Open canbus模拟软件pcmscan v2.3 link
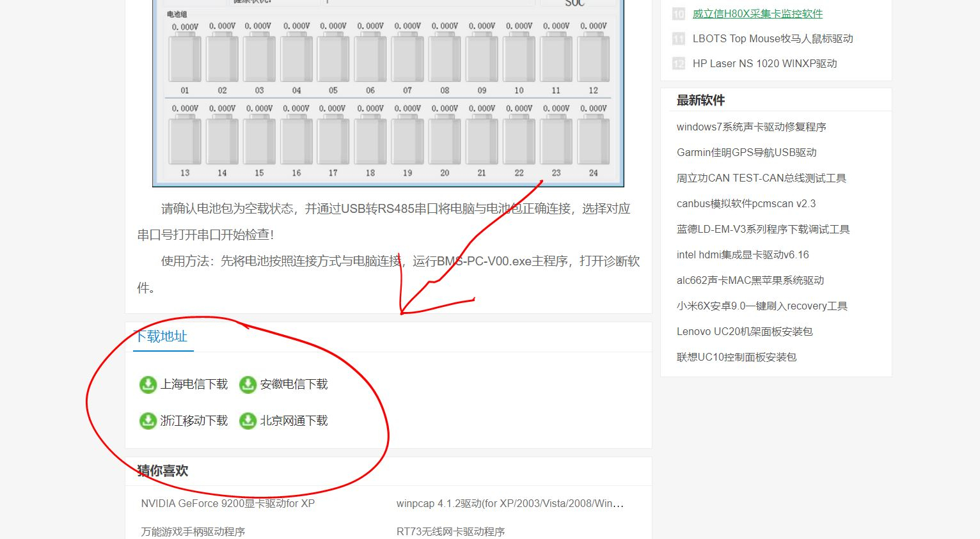This screenshot has width=980, height=539. tap(746, 203)
